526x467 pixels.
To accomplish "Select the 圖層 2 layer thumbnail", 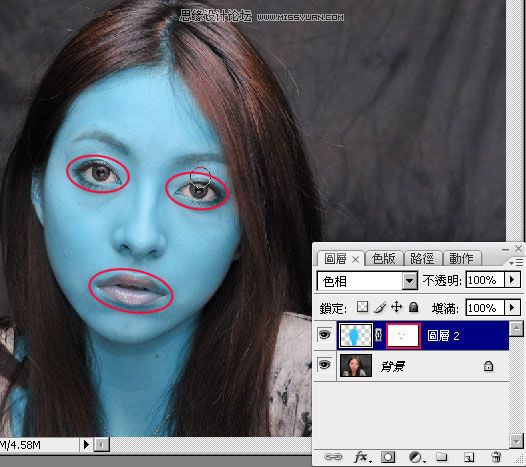I will click(356, 335).
